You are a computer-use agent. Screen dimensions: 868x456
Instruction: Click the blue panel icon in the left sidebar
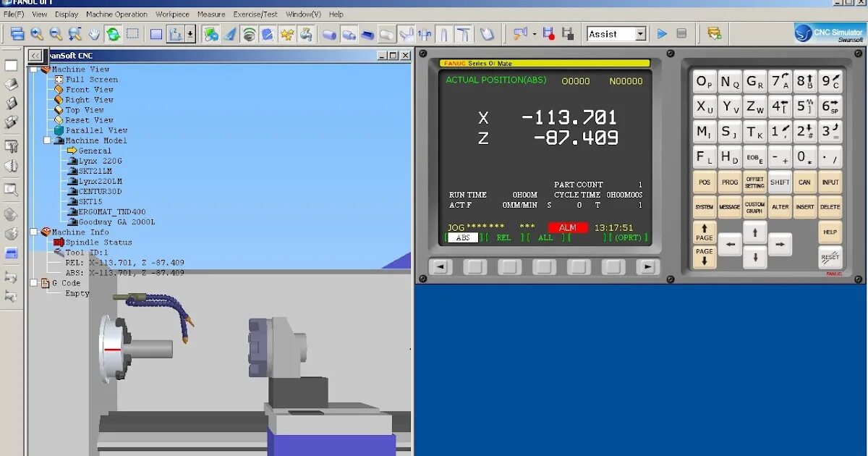(11, 253)
